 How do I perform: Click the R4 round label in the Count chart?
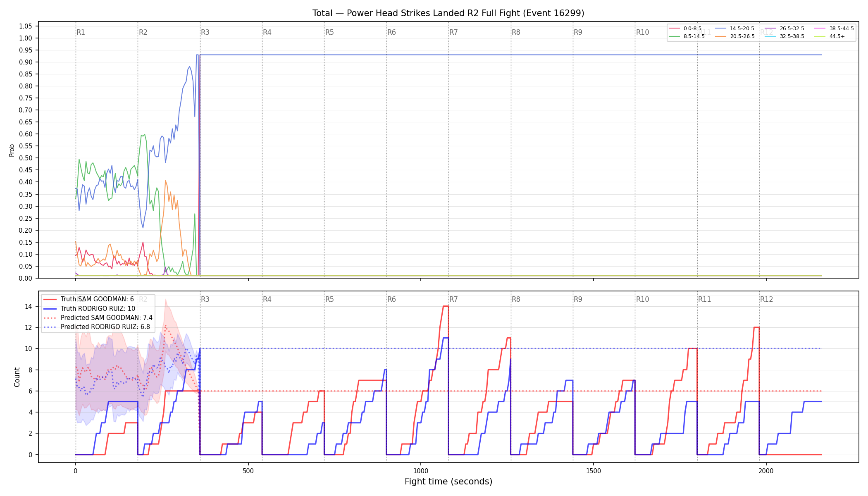[267, 299]
